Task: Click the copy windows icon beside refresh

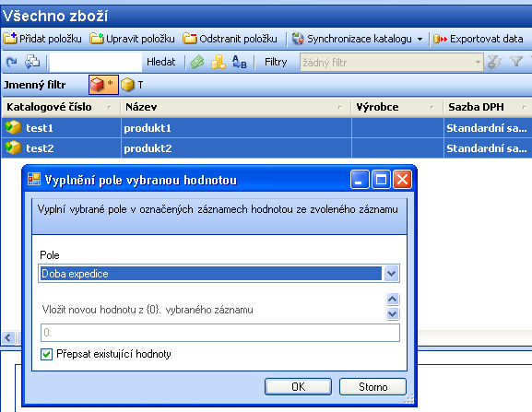Action: tap(32, 62)
